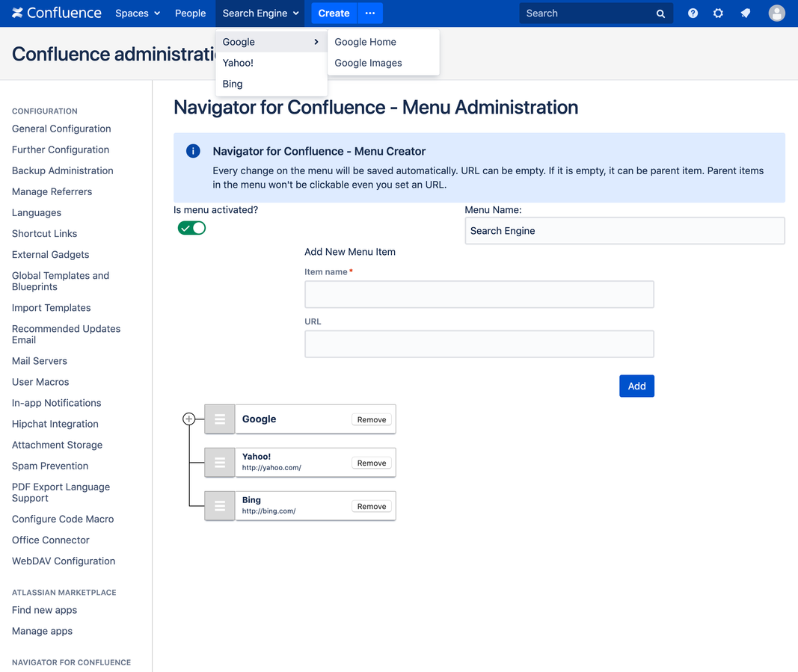Open the settings gear icon
The image size is (798, 672).
click(x=718, y=13)
